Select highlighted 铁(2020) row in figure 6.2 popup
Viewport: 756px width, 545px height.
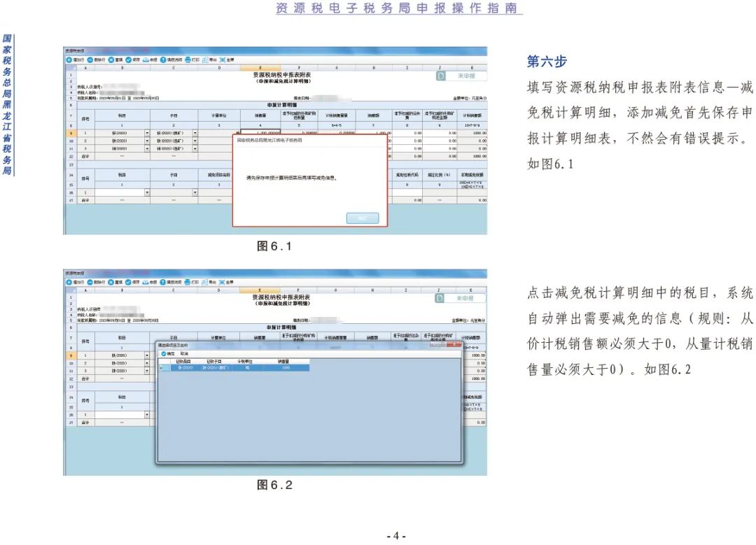pos(234,368)
